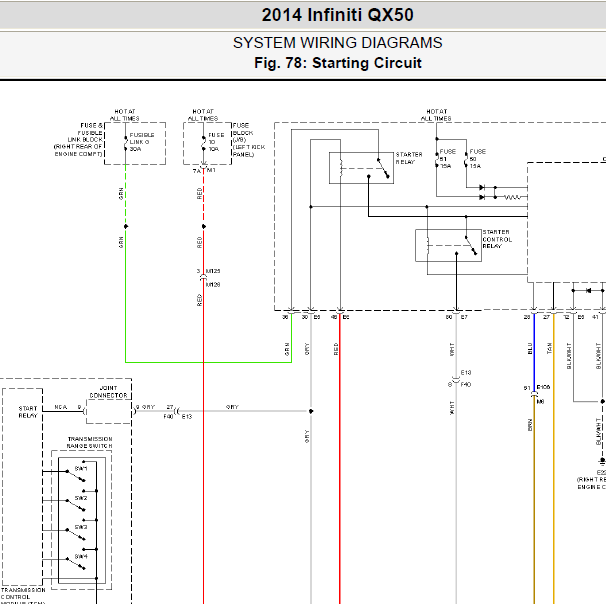Click the gray wire junction dot right of connector E13
The image size is (606, 604).
(311, 412)
